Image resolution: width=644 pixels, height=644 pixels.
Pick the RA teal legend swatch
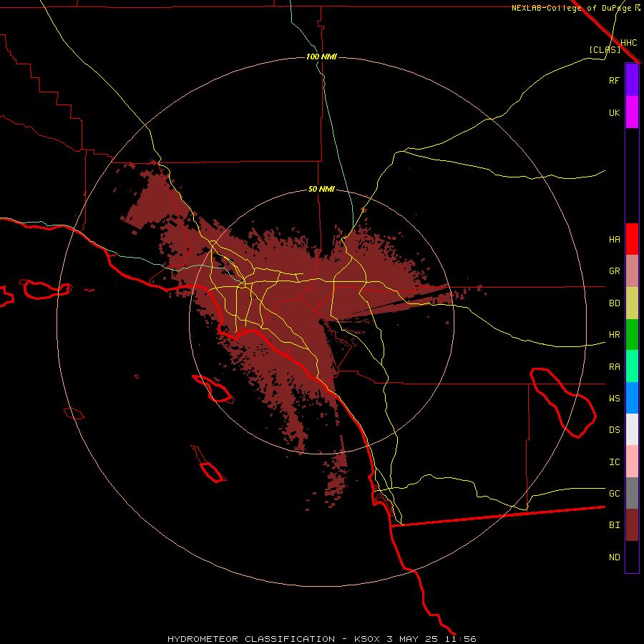coord(632,366)
